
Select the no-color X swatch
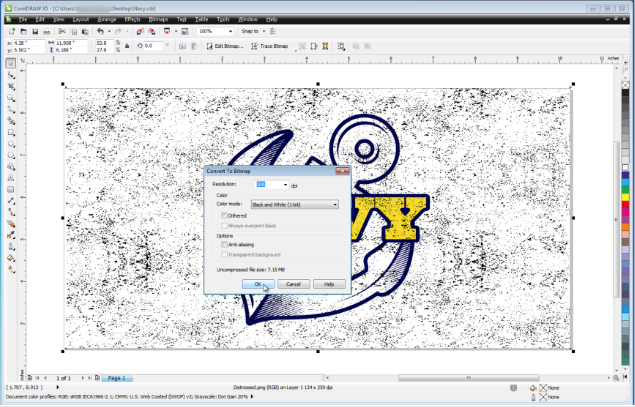click(x=625, y=85)
